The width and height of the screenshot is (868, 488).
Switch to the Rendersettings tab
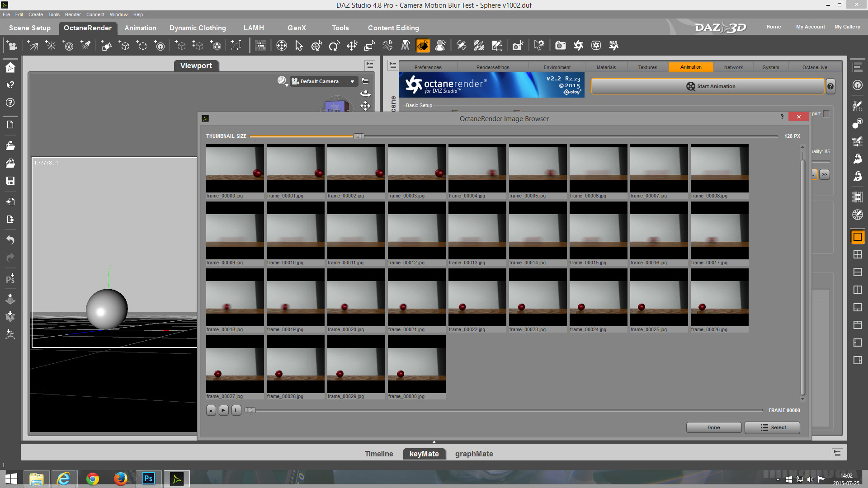(x=492, y=67)
